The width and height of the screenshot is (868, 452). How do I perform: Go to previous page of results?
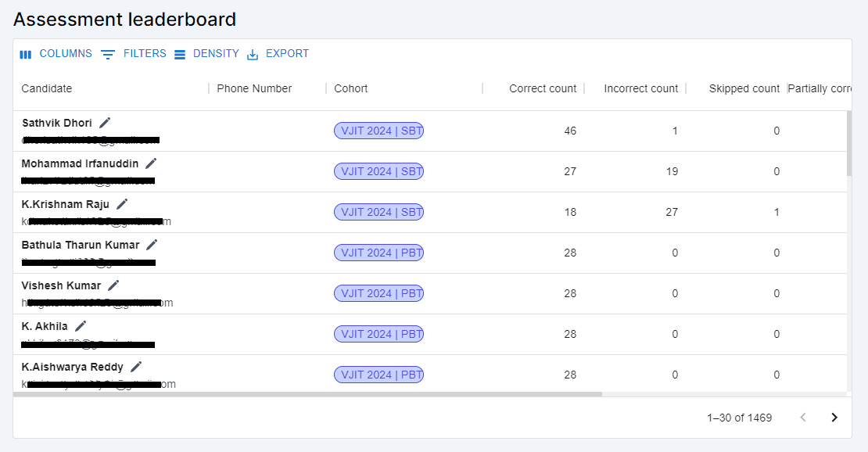coord(803,418)
